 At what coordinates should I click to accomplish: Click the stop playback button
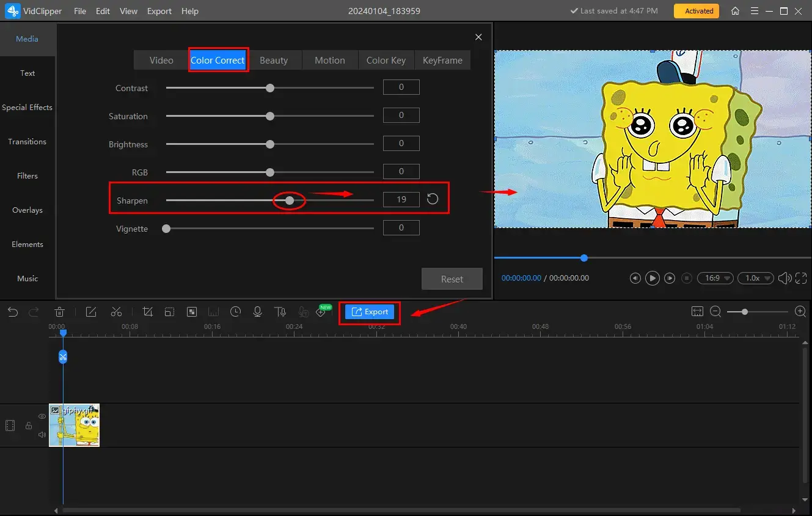[687, 278]
